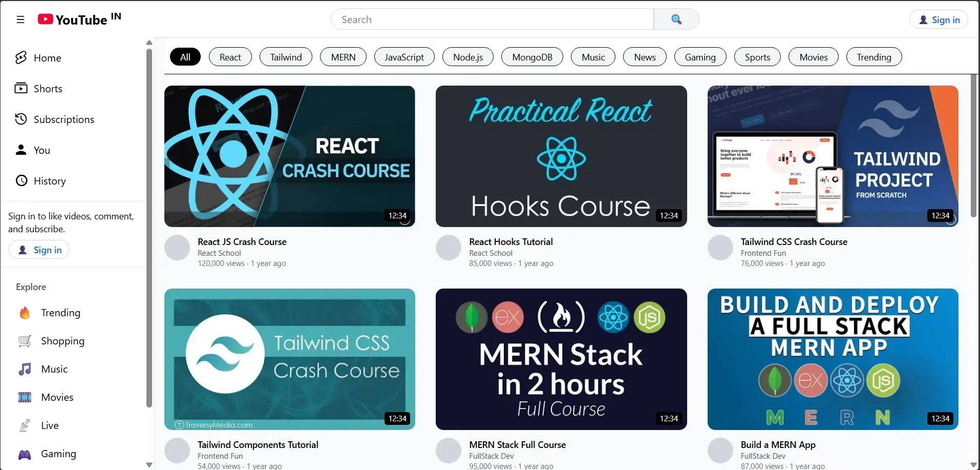Click the Music note icon in Explore
Image resolution: width=980 pixels, height=470 pixels.
(x=25, y=369)
